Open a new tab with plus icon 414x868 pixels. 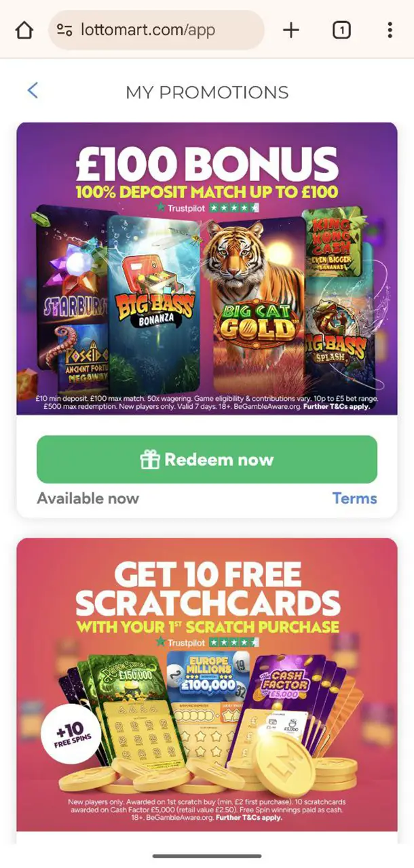click(290, 30)
